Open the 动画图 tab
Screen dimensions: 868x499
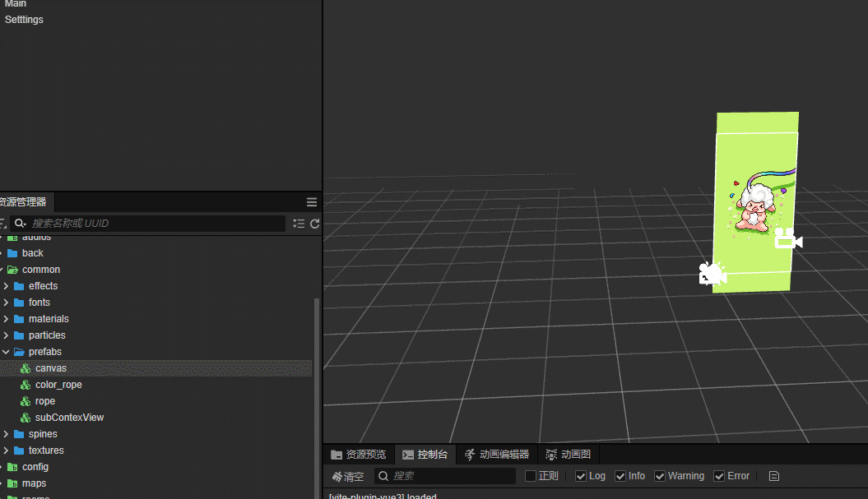tap(568, 455)
